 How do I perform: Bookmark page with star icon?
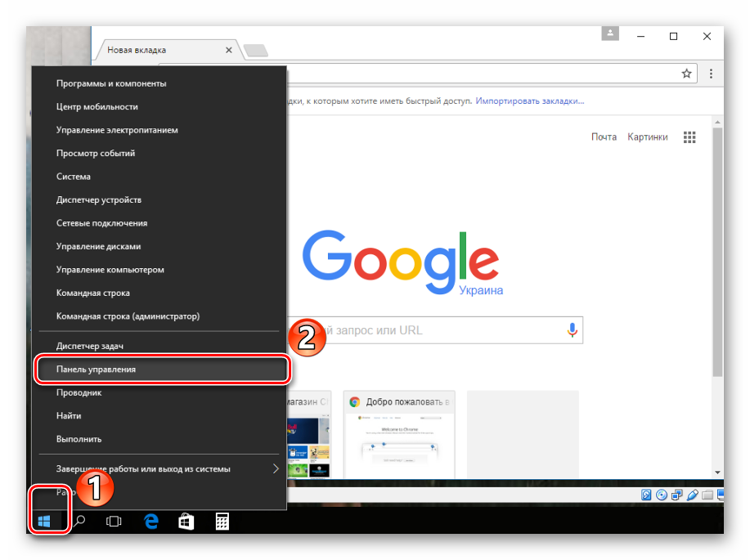pyautogui.click(x=686, y=74)
